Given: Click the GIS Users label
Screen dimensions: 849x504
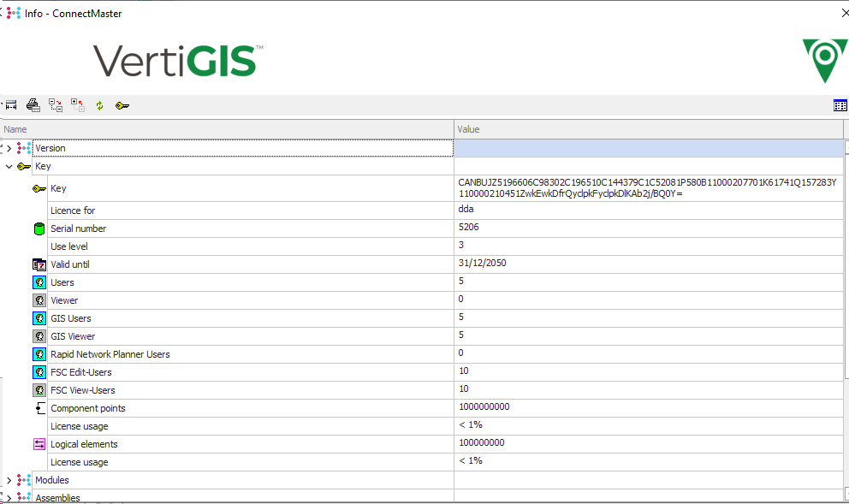Looking at the screenshot, I should [x=70, y=318].
